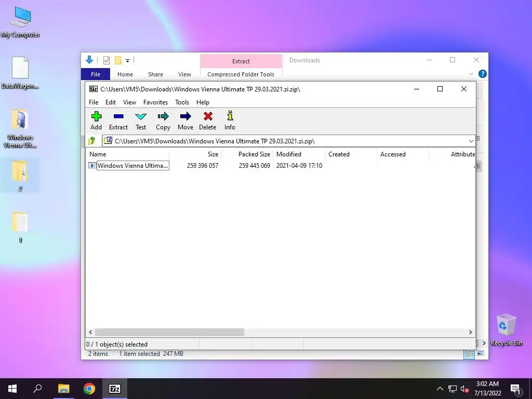Viewport: 532px width, 399px height.
Task: Expand the Explorer ribbon chevron
Action: pos(471,74)
